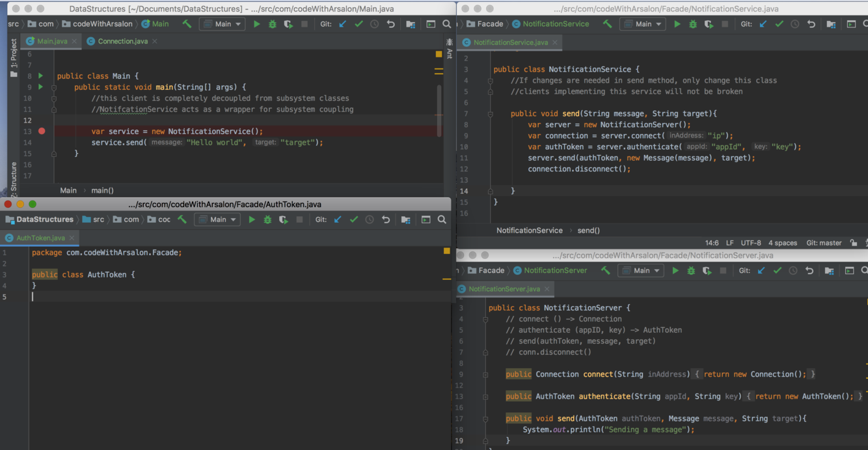Click the UTF-8 encoding in status bar
The width and height of the screenshot is (868, 450).
(750, 243)
